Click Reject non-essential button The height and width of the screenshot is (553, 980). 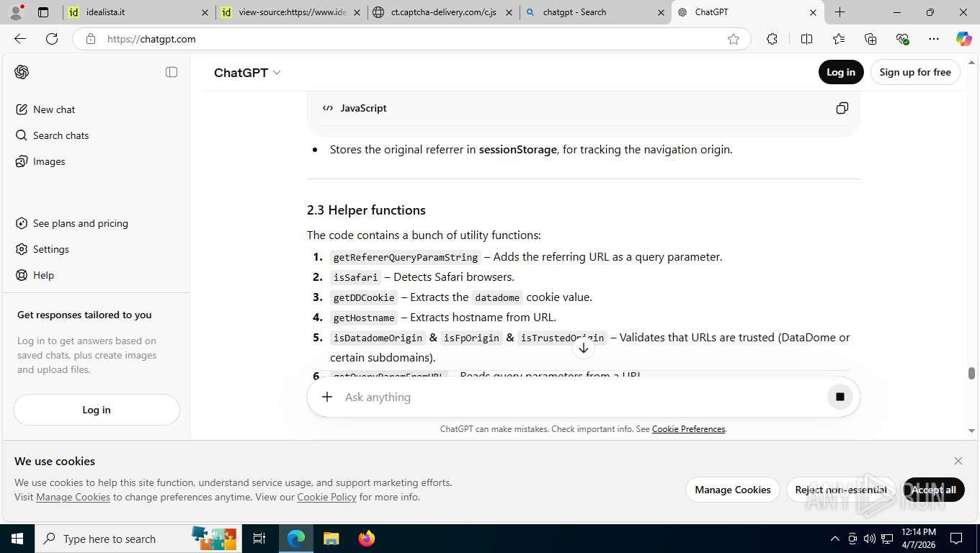(841, 490)
